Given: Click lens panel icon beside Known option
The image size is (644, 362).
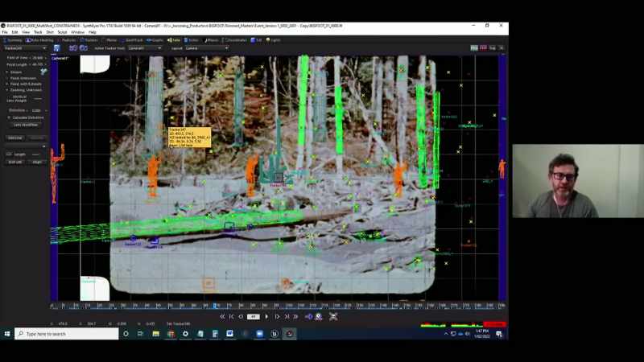Looking at the screenshot, I should click(x=43, y=72).
